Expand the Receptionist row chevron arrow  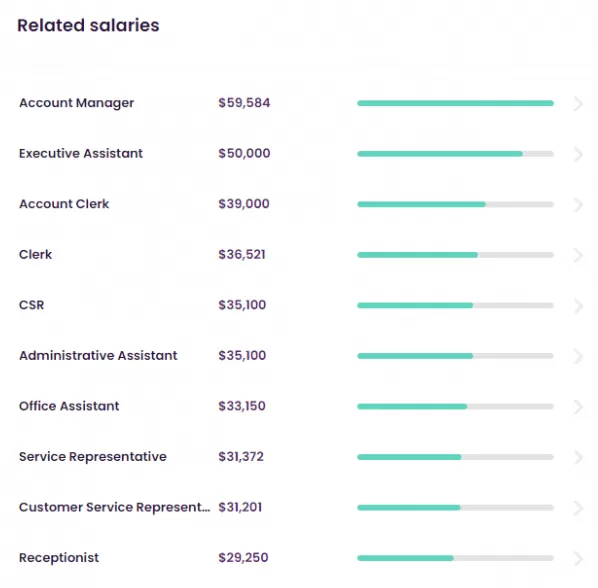click(x=578, y=558)
